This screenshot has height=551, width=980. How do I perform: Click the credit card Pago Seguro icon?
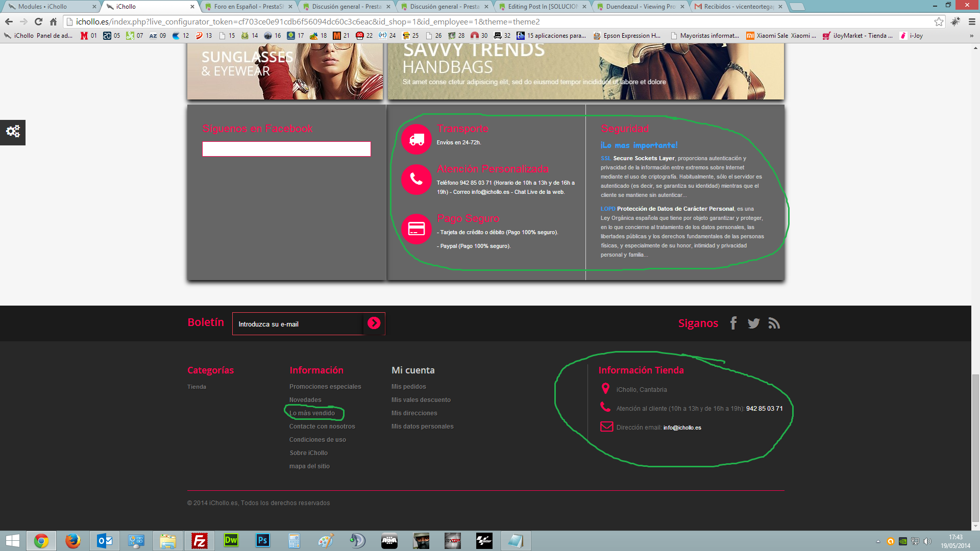pos(416,229)
